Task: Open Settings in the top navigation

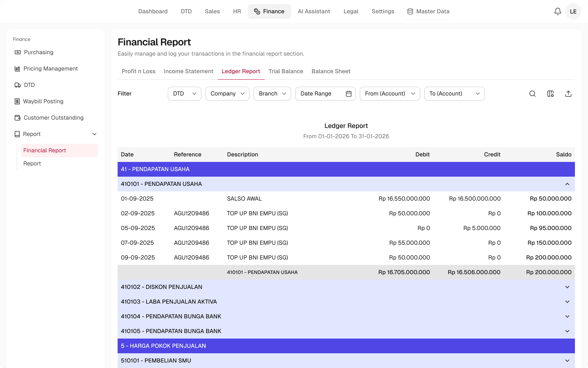Action: (x=383, y=11)
